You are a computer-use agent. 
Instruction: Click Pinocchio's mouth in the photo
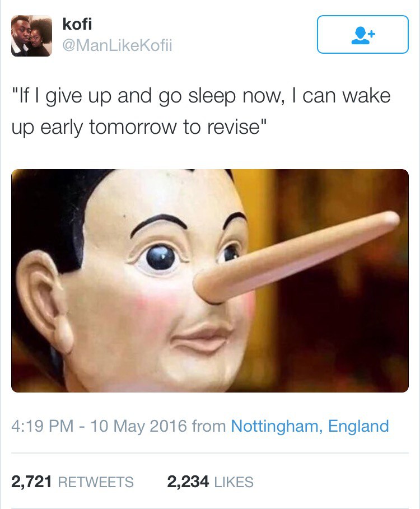tap(200, 338)
